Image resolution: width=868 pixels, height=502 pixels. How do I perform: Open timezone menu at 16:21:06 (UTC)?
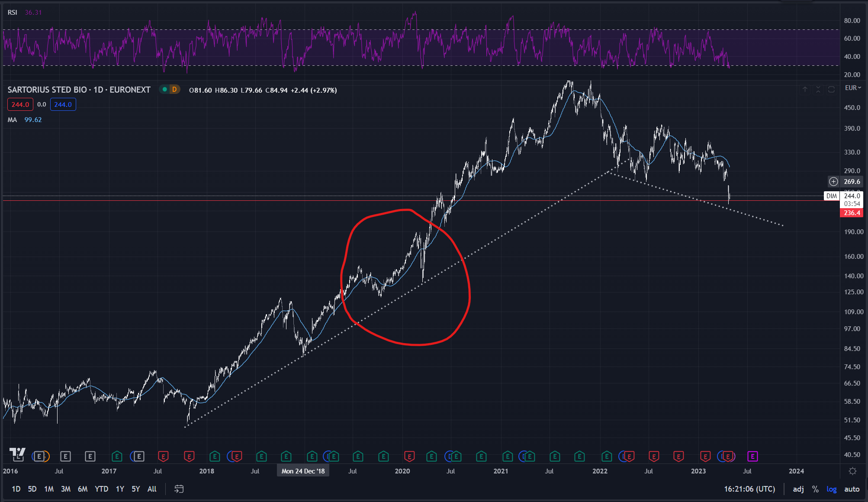(749, 489)
